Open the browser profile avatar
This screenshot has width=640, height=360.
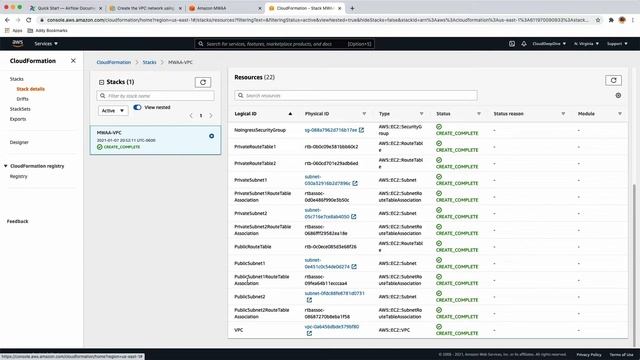tap(622, 20)
